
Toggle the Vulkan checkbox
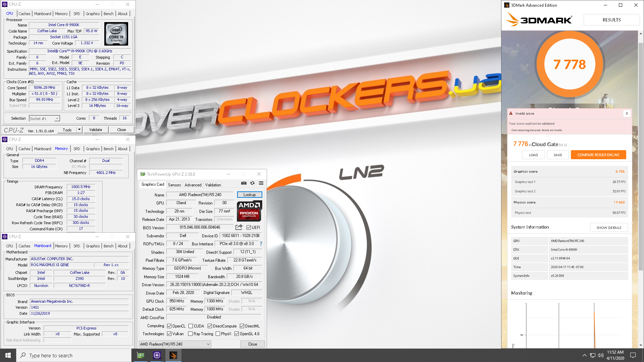pos(169,334)
